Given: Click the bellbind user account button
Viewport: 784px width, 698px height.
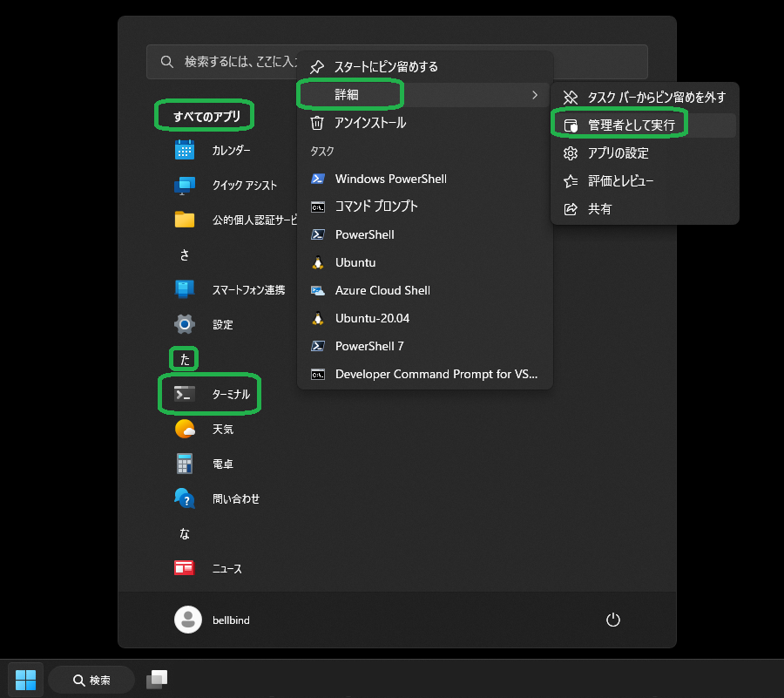Looking at the screenshot, I should click(212, 620).
